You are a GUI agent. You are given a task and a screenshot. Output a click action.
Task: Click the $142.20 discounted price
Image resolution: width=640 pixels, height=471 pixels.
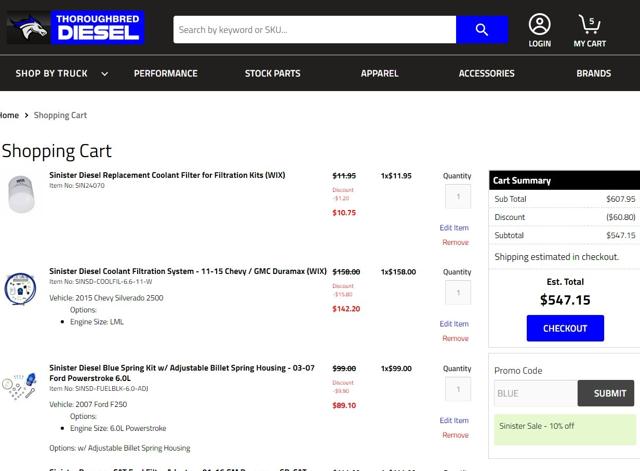click(346, 309)
